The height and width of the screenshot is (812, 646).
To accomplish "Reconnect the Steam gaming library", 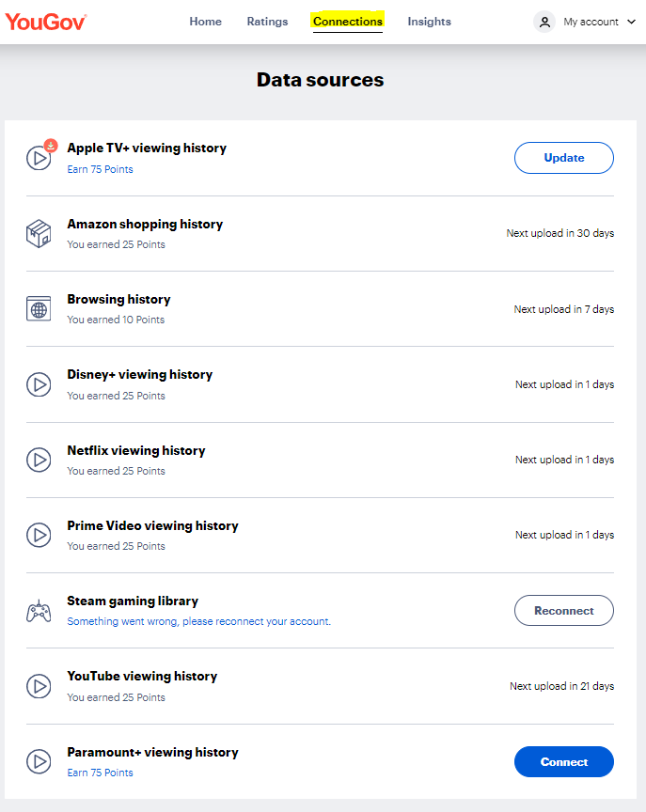I will pyautogui.click(x=563, y=611).
